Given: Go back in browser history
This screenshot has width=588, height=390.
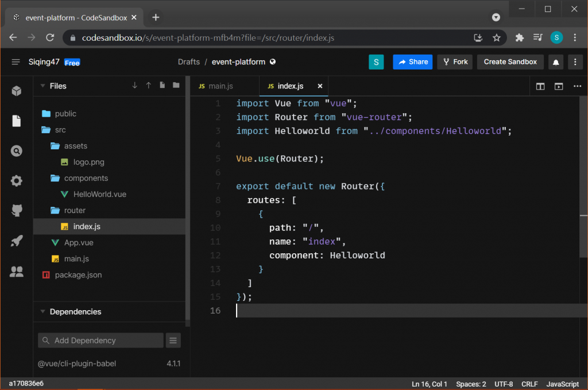Looking at the screenshot, I should (x=13, y=37).
